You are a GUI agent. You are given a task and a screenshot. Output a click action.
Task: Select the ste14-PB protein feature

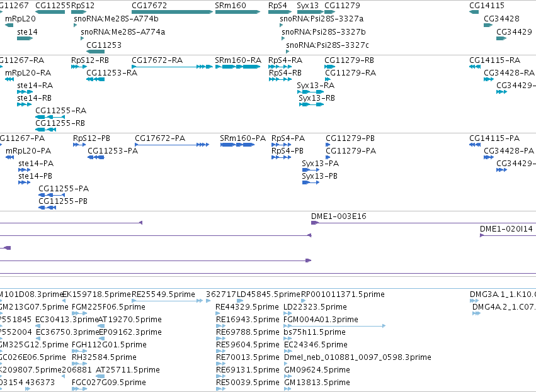point(25,182)
